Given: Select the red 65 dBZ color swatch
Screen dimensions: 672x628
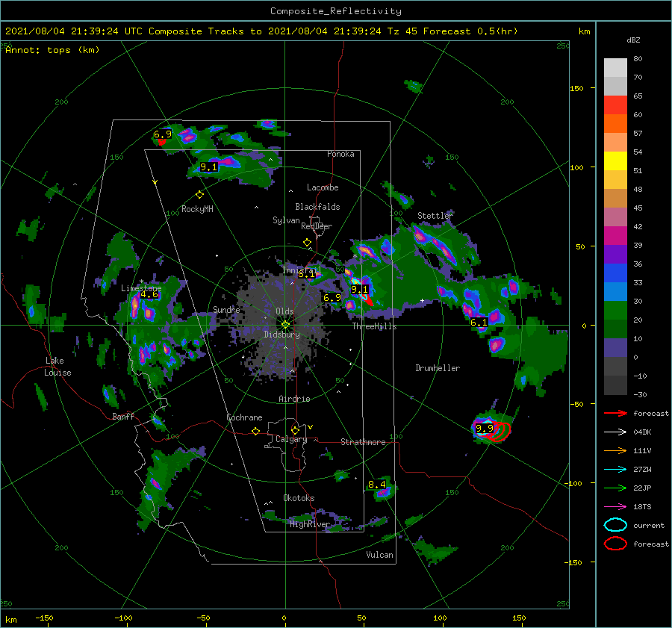Looking at the screenshot, I should [615, 105].
